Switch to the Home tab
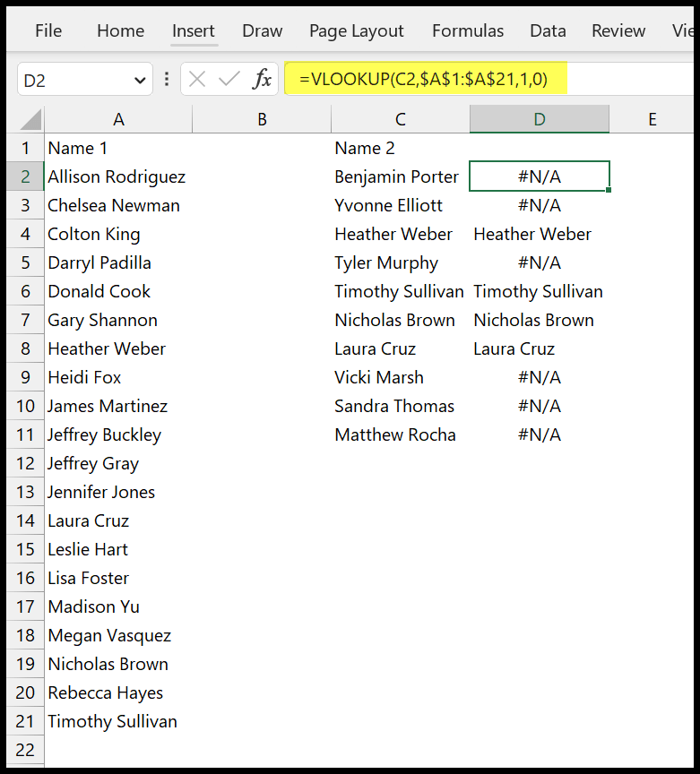The width and height of the screenshot is (700, 774). coord(120,30)
